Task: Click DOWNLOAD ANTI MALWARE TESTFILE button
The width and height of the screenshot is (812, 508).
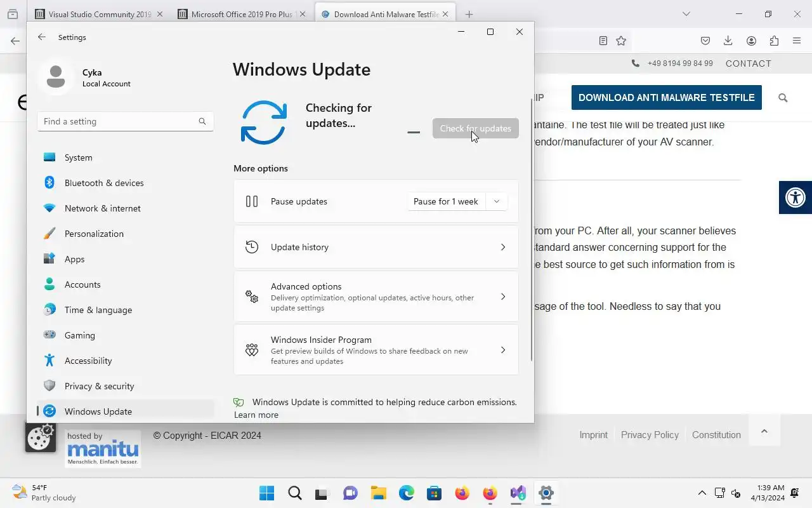Action: pos(667,98)
